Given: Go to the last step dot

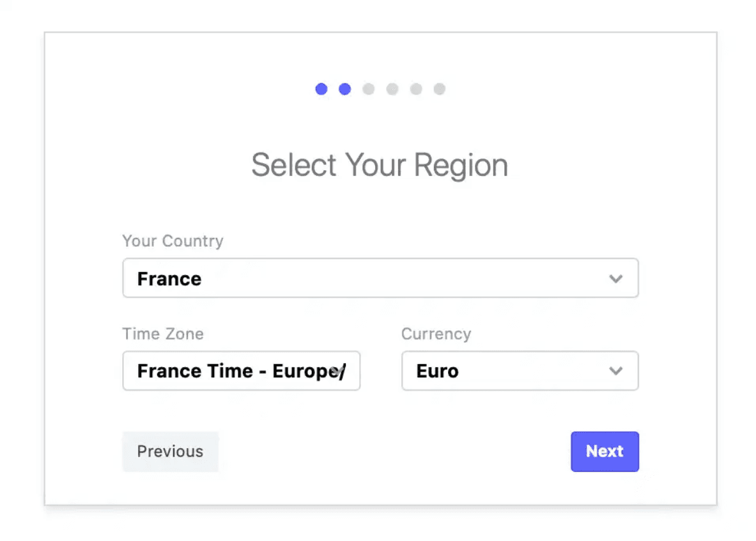Looking at the screenshot, I should [440, 89].
